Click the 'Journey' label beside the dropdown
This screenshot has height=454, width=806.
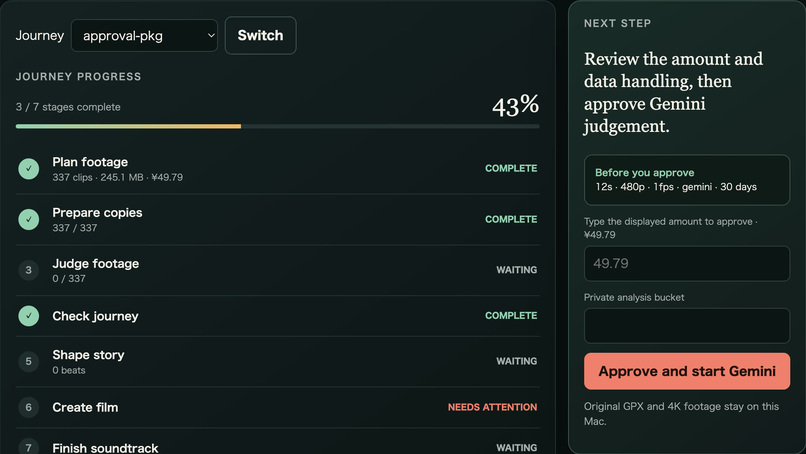(x=40, y=35)
